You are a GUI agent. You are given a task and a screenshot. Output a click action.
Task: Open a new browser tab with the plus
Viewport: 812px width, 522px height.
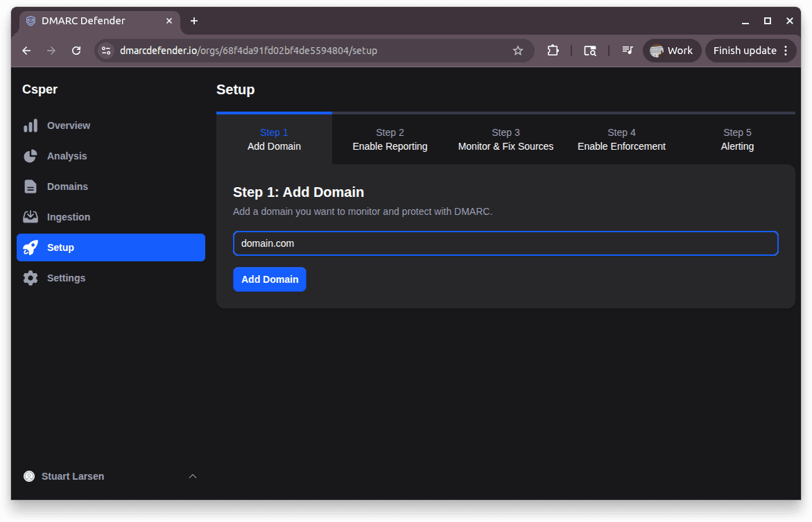[x=193, y=21]
